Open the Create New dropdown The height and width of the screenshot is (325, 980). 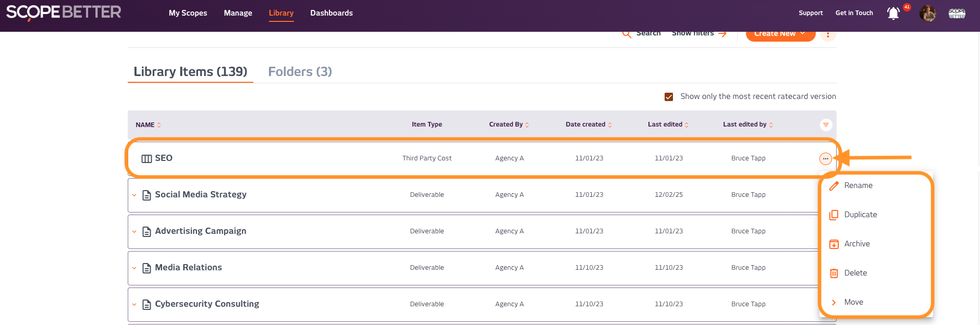780,34
